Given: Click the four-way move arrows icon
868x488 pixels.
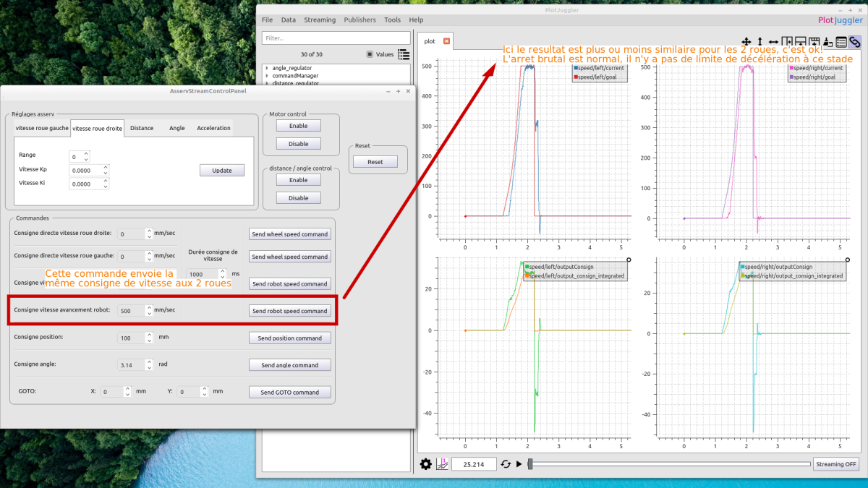Looking at the screenshot, I should (x=746, y=42).
